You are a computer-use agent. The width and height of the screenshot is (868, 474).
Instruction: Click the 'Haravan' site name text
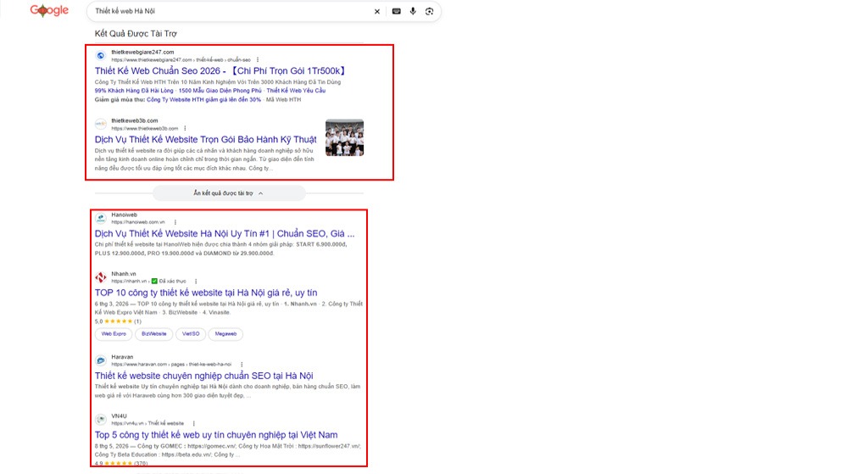tap(122, 357)
